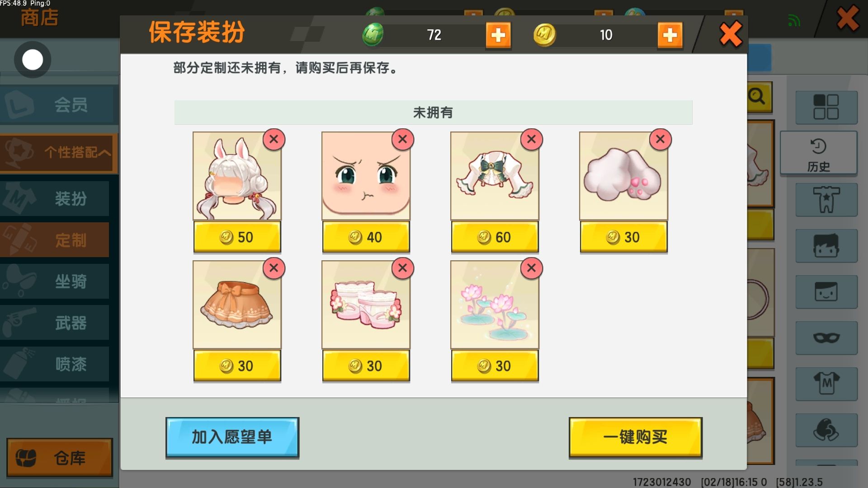Screen dimensions: 868x488
Task: Click 一键购买 button
Action: point(635,437)
